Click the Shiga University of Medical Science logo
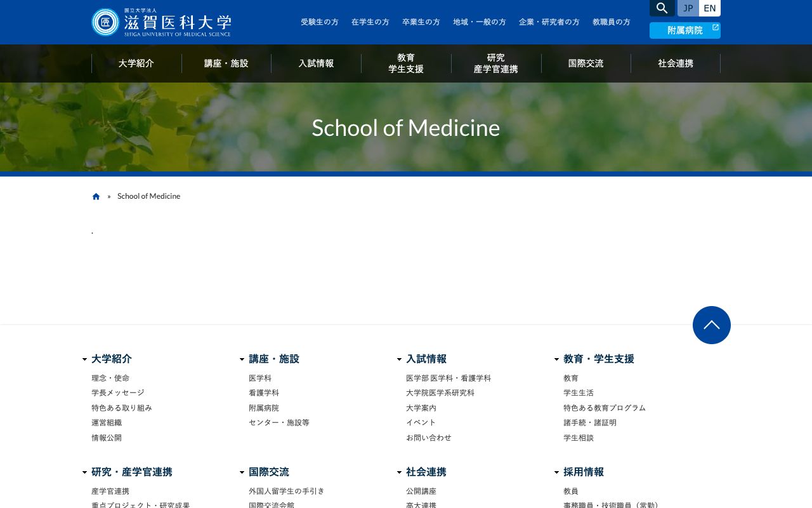This screenshot has width=812, height=508. 160,22
